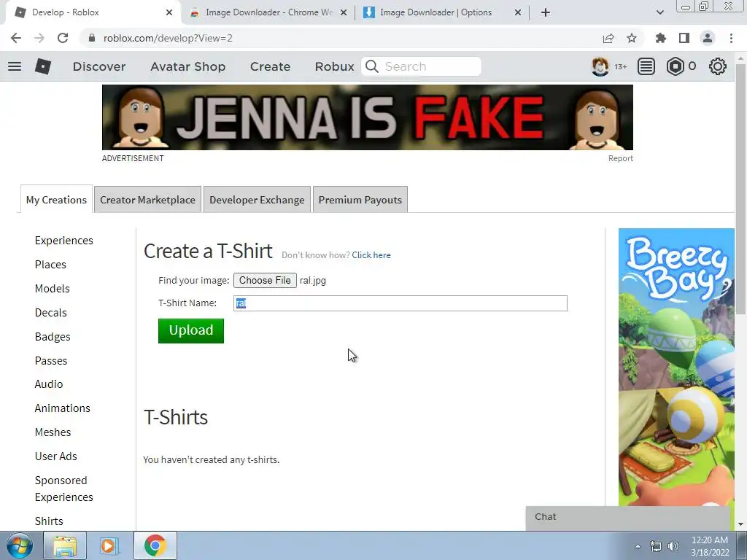
Task: Open Sponsored Experiences in the sidebar
Action: 64,489
